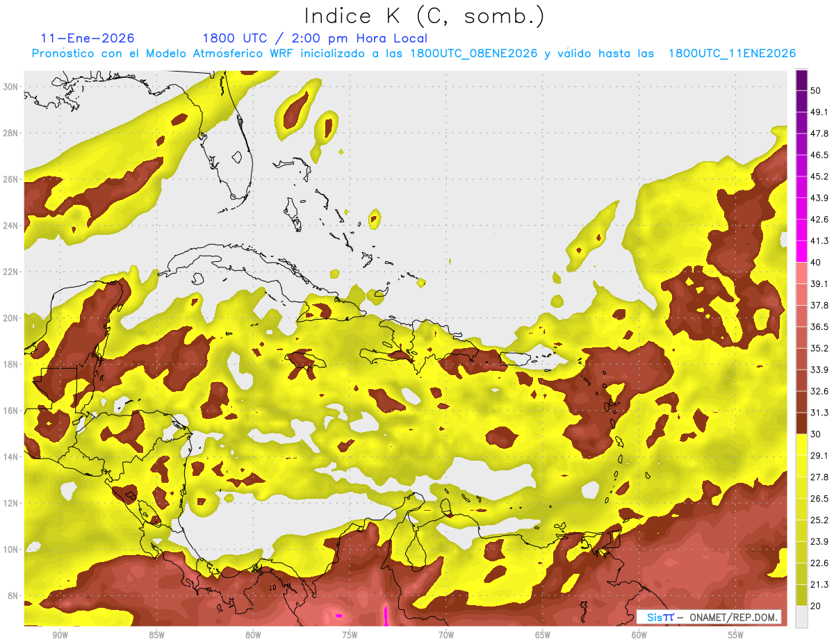Click the 80W longitude label
Viewport: 834px width, 644px height.
pyautogui.click(x=253, y=635)
